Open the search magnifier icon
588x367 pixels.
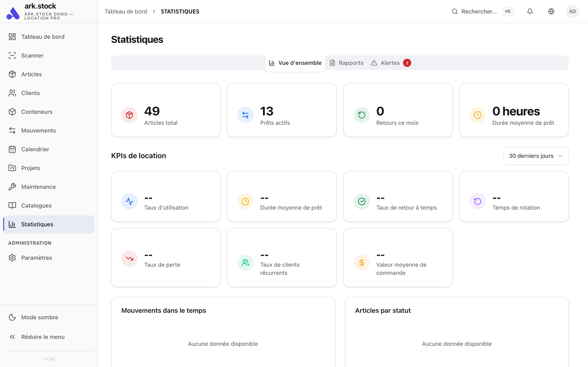(x=455, y=11)
